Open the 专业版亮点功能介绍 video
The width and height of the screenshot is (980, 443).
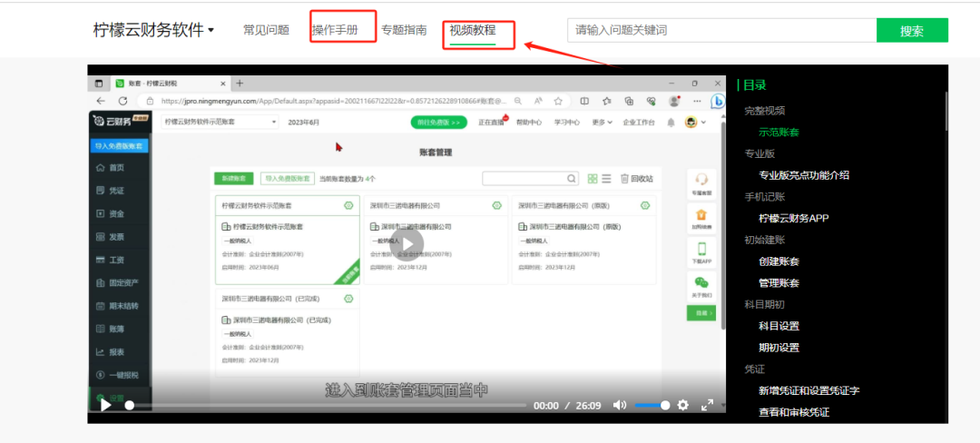pos(804,175)
